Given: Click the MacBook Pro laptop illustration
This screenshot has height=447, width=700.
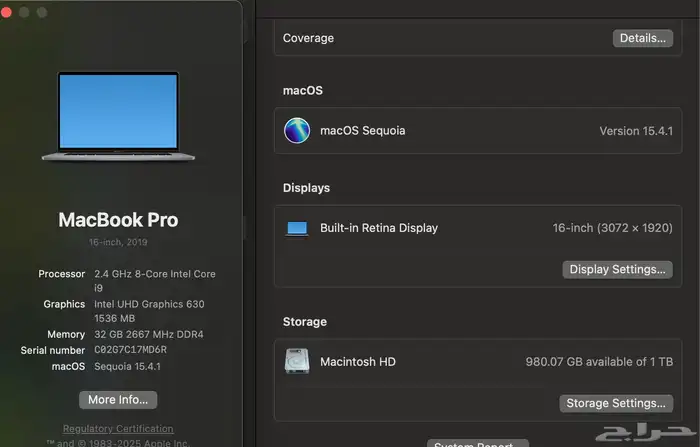Looking at the screenshot, I should (118, 116).
